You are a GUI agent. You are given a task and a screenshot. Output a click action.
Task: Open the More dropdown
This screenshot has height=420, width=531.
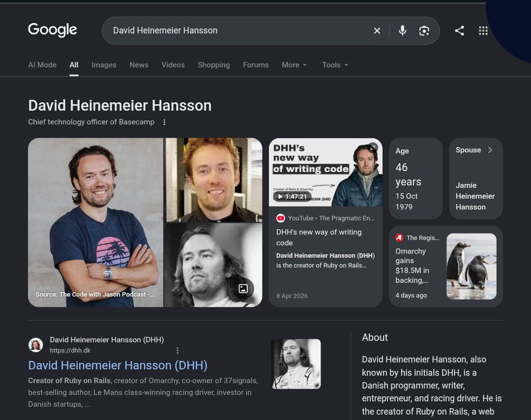(295, 65)
